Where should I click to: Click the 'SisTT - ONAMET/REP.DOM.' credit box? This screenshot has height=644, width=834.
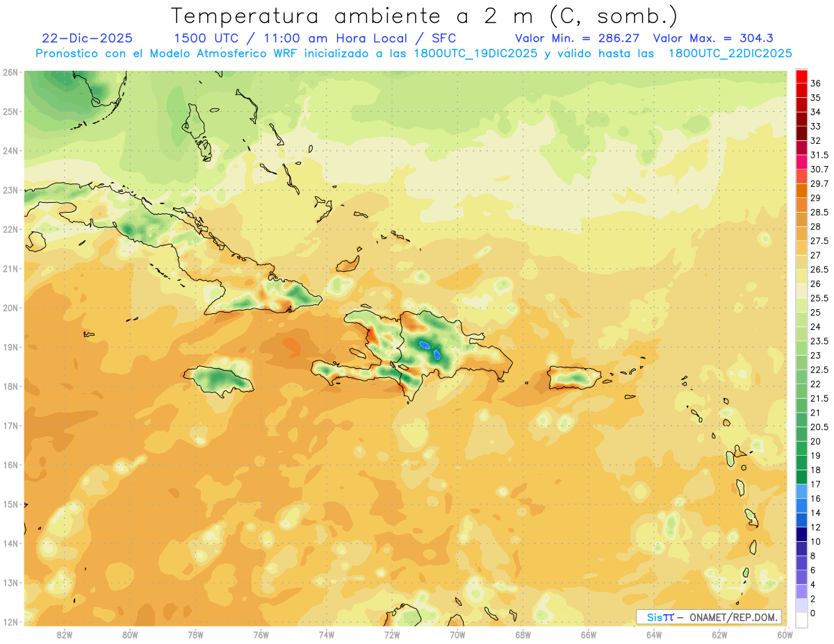pyautogui.click(x=709, y=617)
